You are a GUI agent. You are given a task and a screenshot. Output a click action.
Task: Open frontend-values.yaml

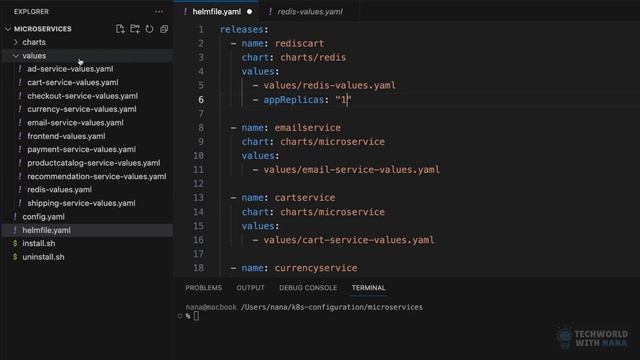(66, 136)
